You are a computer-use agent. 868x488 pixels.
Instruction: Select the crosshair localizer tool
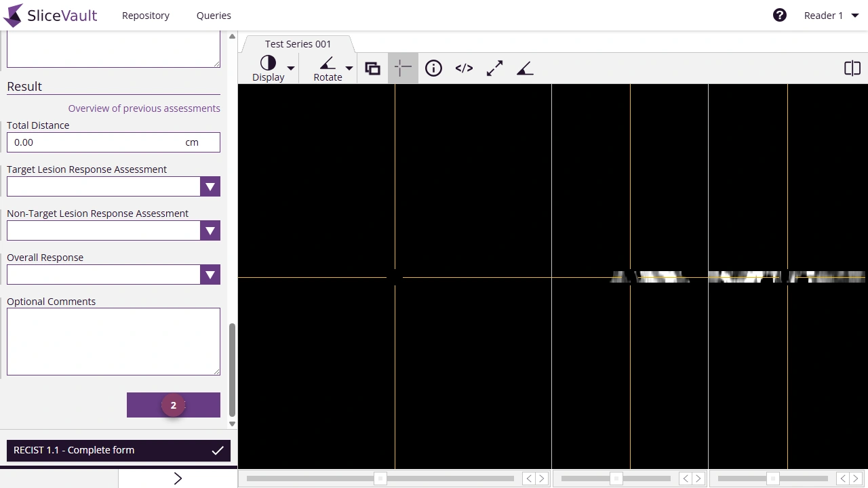(x=403, y=68)
